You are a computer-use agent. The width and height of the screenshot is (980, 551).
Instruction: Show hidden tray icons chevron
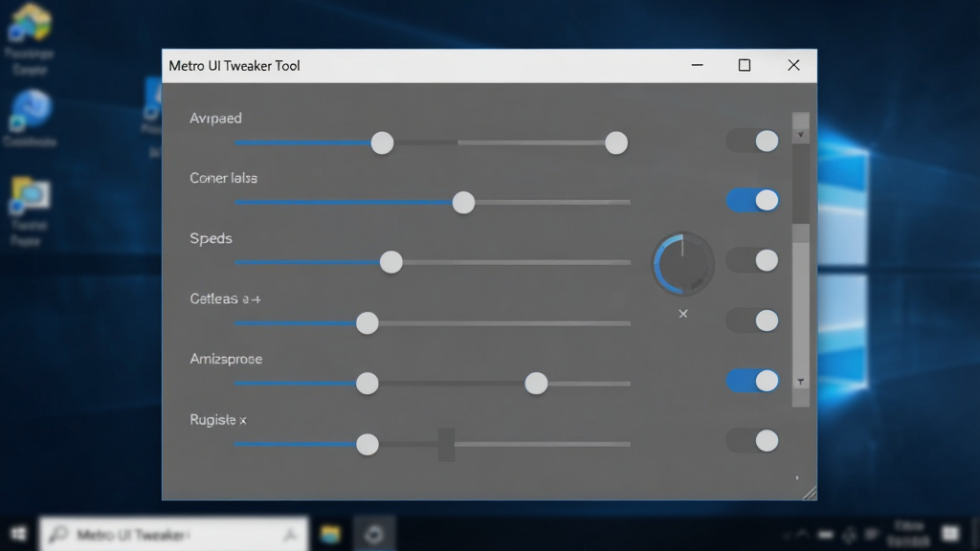803,534
